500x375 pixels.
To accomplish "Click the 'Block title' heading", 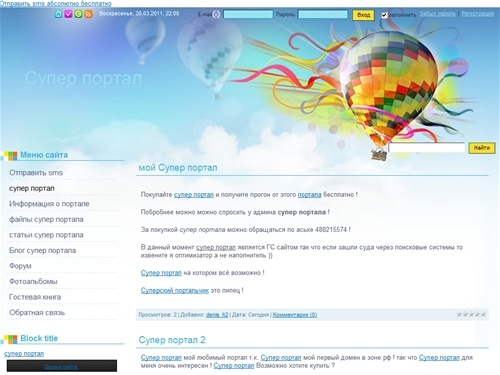I will pos(39,338).
